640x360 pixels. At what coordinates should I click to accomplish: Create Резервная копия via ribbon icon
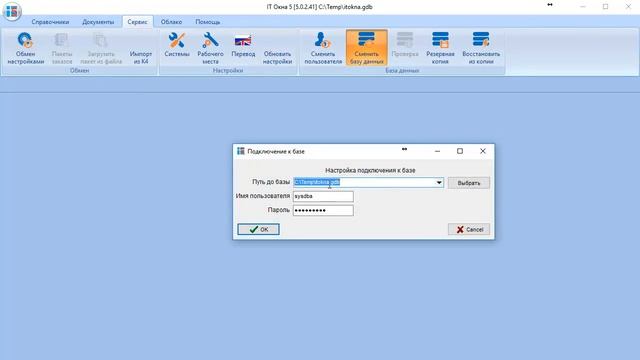[x=440, y=48]
